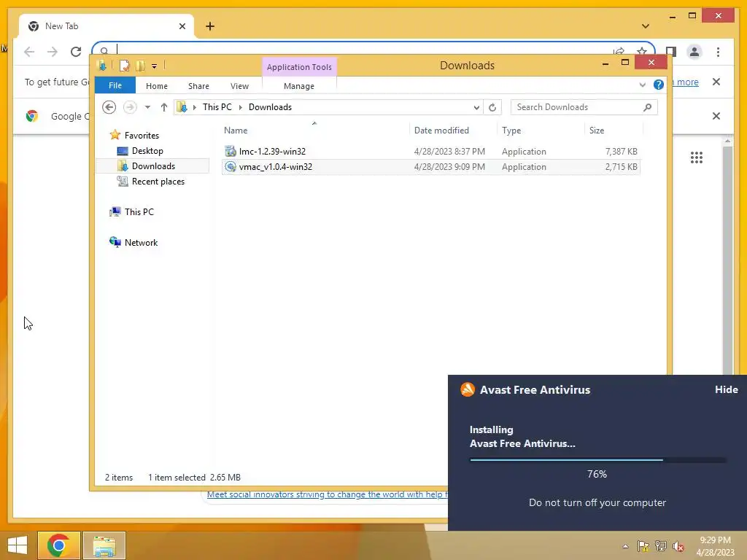Image resolution: width=747 pixels, height=560 pixels.
Task: Go back in Explorer navigation
Action: tap(109, 107)
